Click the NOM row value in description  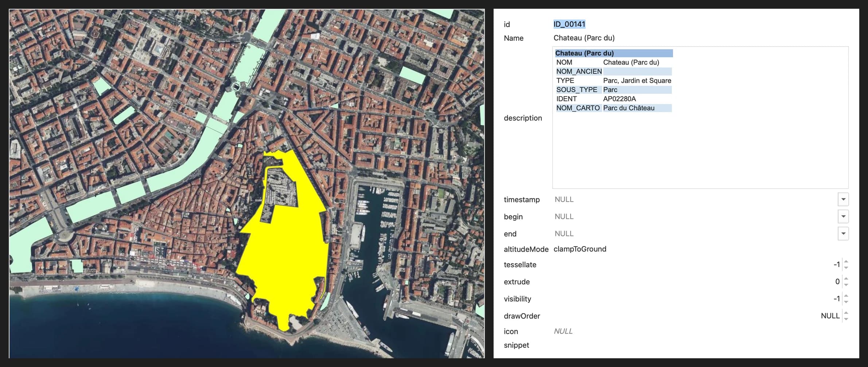click(x=631, y=63)
